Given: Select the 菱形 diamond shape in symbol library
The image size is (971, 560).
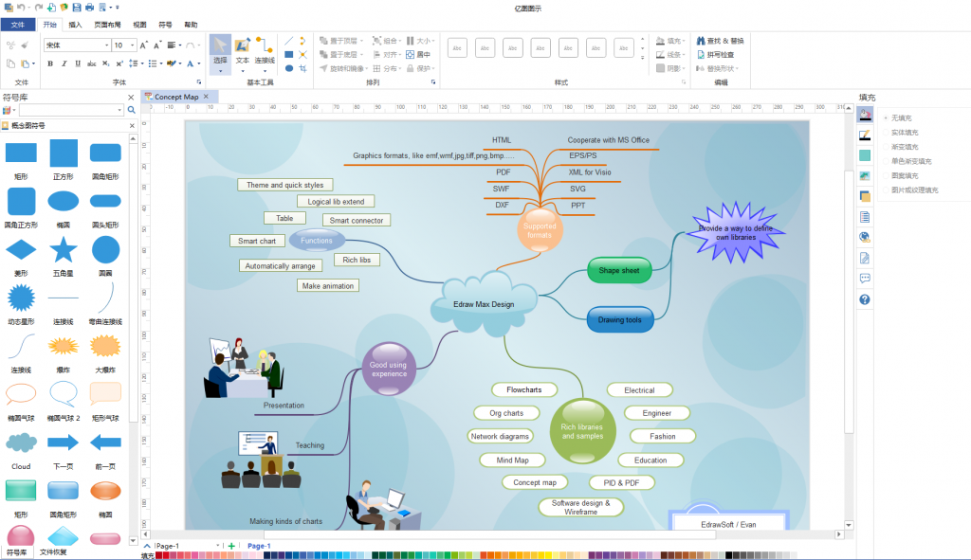Looking at the screenshot, I should pyautogui.click(x=21, y=250).
